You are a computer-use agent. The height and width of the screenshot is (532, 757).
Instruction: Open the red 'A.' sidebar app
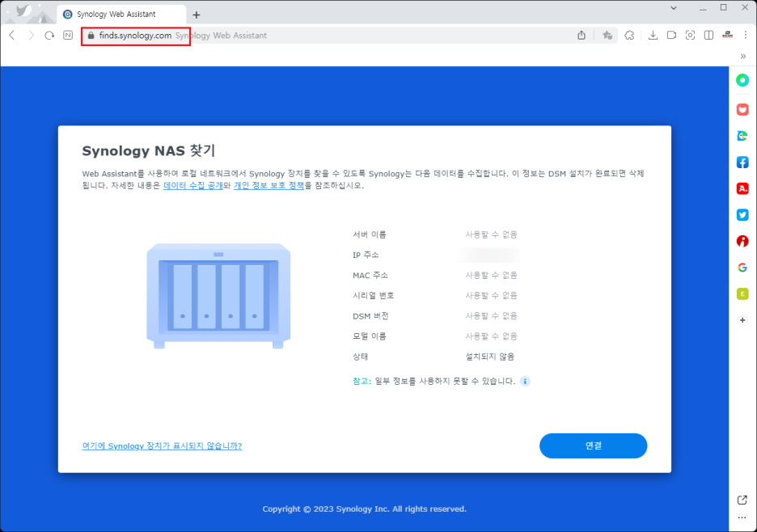742,188
